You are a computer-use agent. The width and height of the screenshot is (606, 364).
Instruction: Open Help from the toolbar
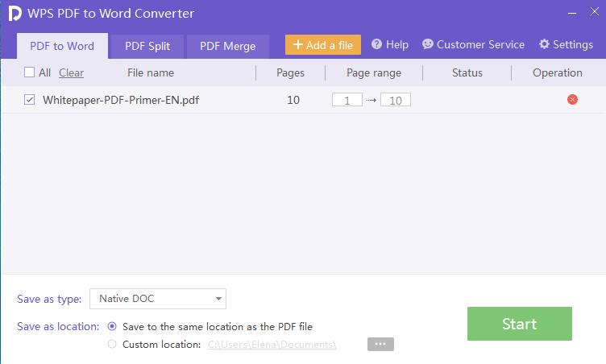tap(390, 44)
